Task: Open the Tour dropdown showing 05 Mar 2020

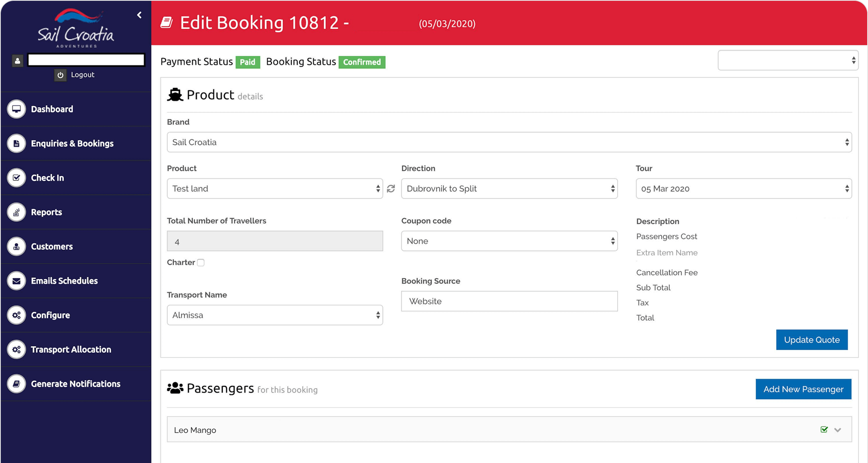Action: (x=744, y=189)
